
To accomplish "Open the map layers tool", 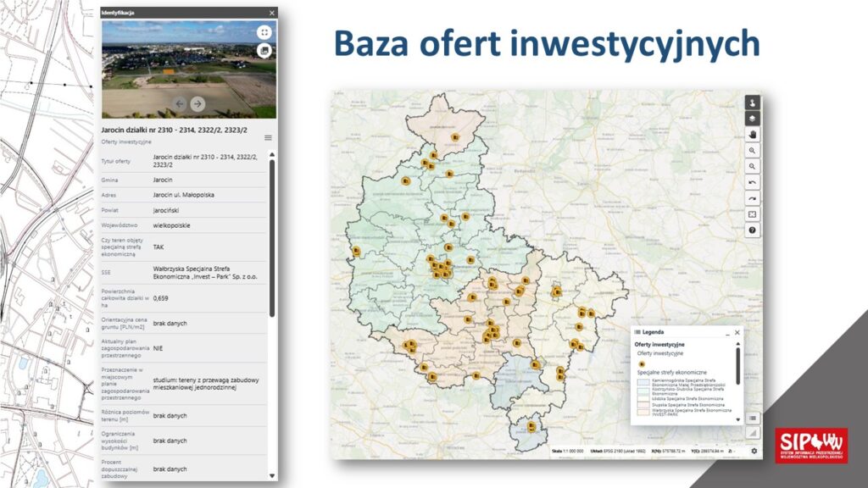I will click(752, 118).
